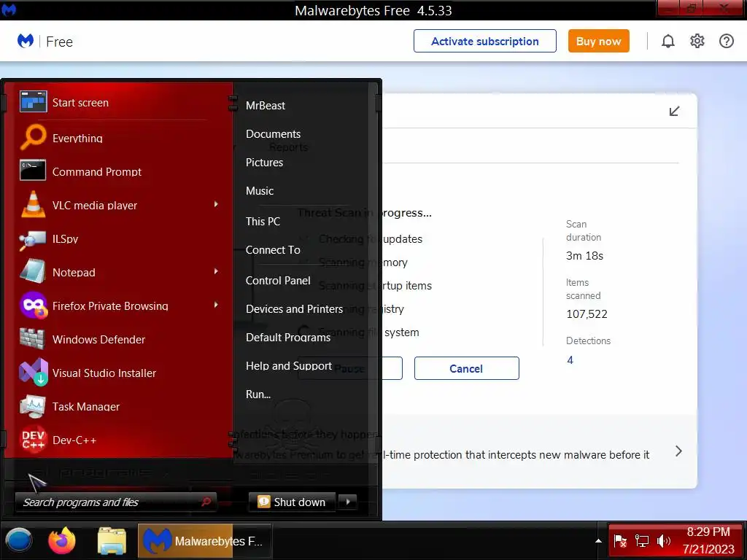Viewport: 747px width, 560px height.
Task: Click the Buy now button
Action: coord(598,41)
